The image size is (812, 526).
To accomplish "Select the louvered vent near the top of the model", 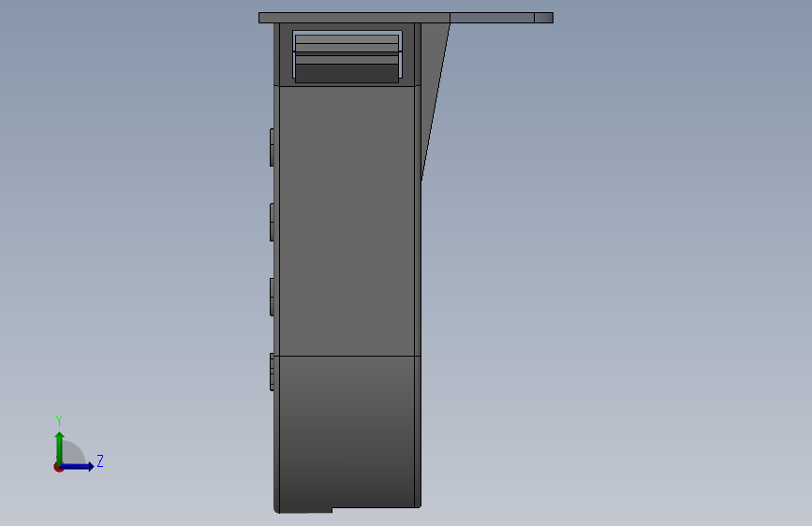I will coord(347,56).
